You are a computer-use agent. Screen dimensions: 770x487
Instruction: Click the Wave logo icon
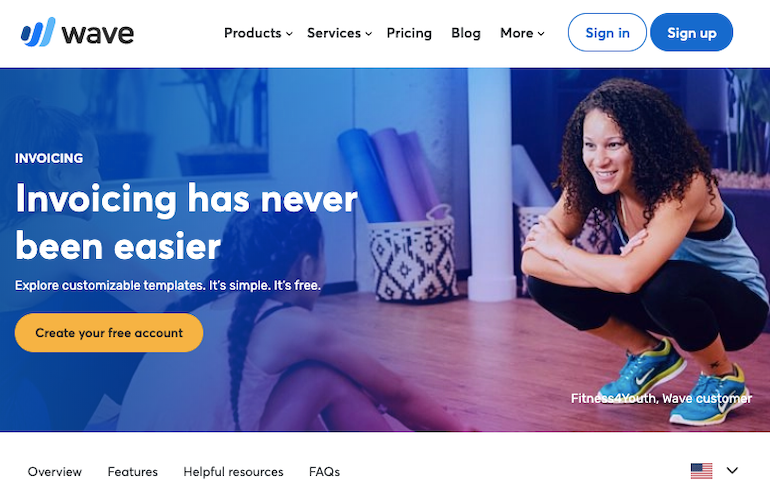tap(38, 32)
